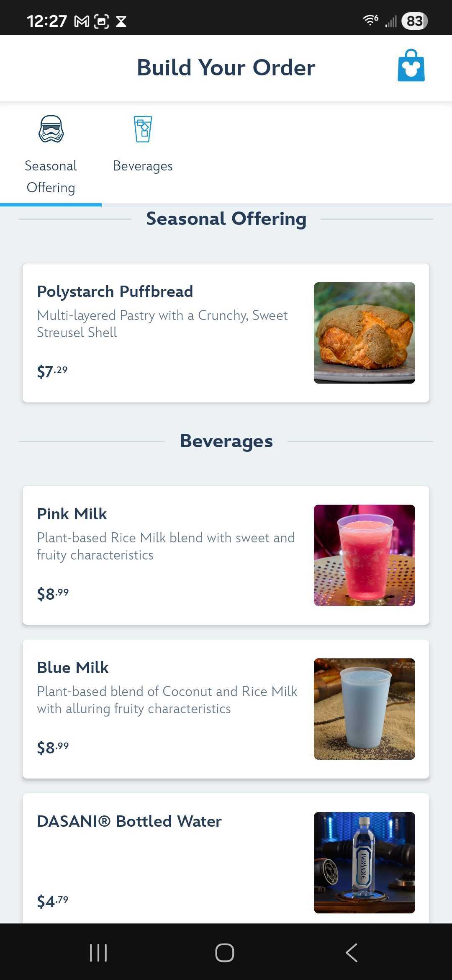Tap the Polystarch Puffbread pastry photo

click(365, 333)
